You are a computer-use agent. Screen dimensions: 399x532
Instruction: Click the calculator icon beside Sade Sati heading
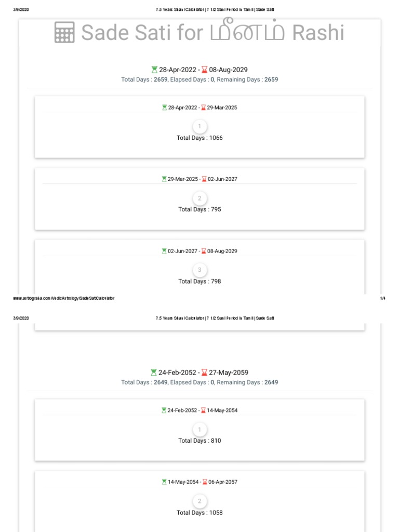pyautogui.click(x=64, y=33)
